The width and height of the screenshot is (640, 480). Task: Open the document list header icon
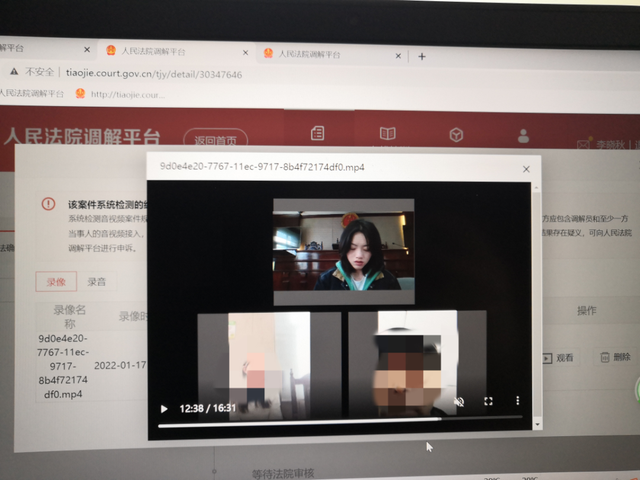click(x=318, y=133)
